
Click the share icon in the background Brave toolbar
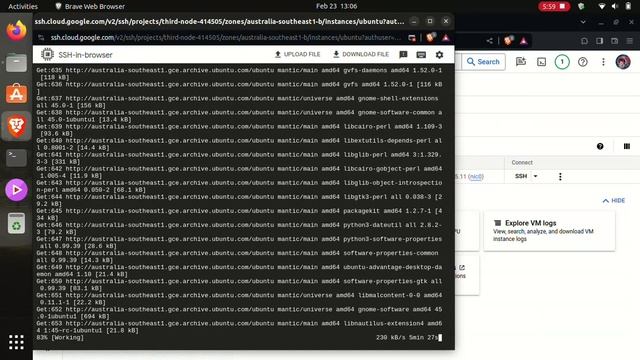point(489,40)
